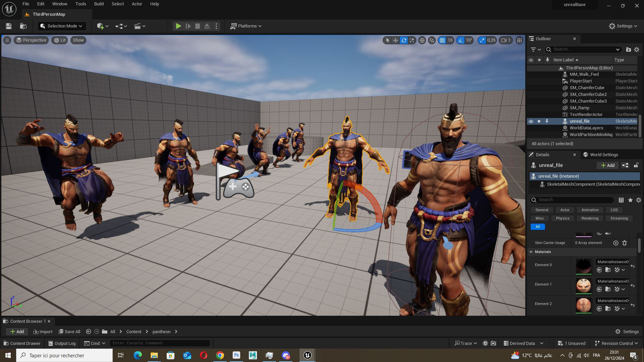Screen dimensions: 644x362
Task: Open the Edit menu
Action: click(41, 4)
